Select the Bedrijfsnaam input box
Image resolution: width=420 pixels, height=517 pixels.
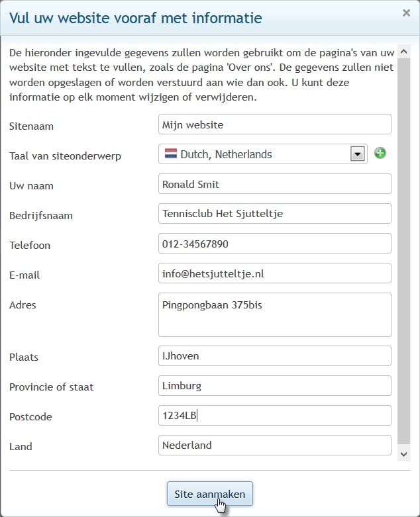pyautogui.click(x=275, y=214)
